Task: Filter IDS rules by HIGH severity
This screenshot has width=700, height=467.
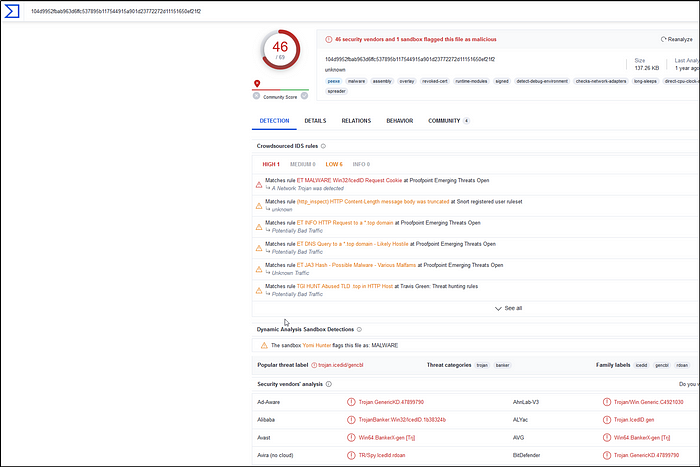Action: pyautogui.click(x=271, y=164)
